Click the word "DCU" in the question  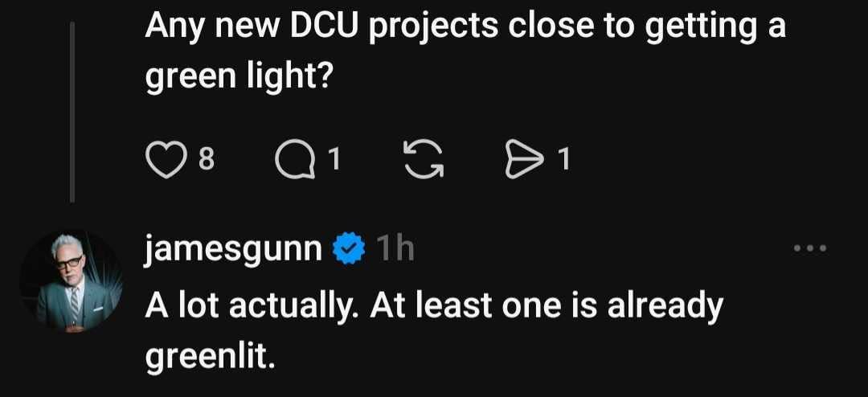click(x=326, y=28)
